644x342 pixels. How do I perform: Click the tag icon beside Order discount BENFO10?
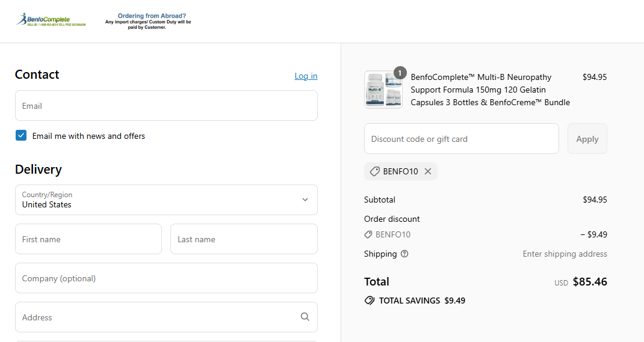point(368,234)
